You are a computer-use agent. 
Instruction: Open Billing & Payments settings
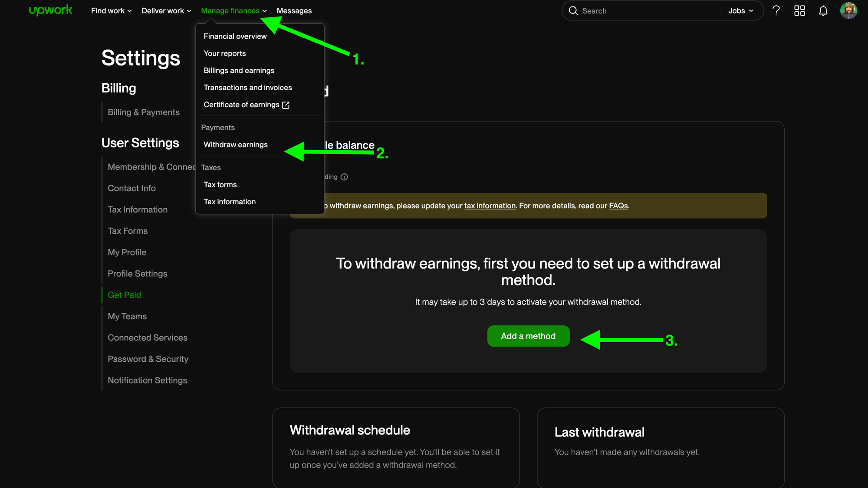click(x=143, y=112)
